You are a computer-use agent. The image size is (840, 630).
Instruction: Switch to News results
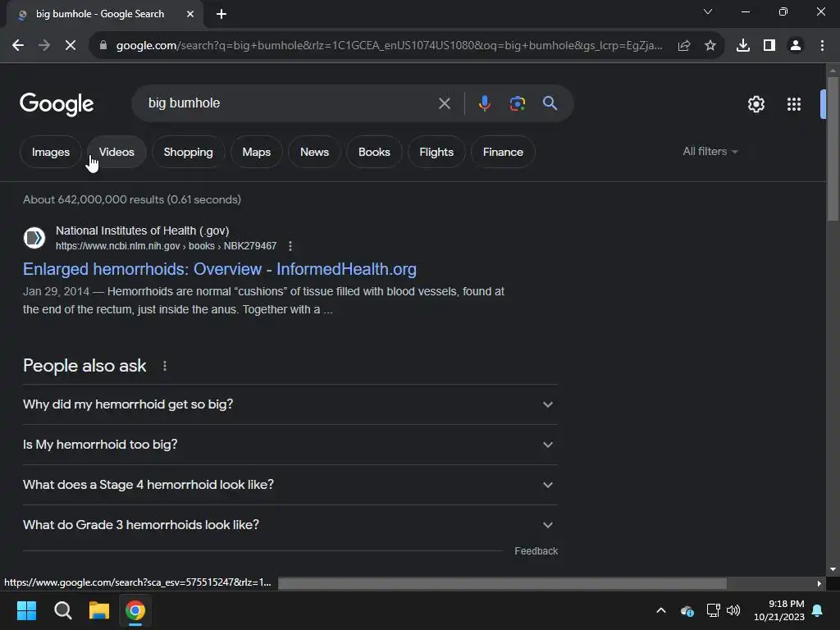[x=314, y=152]
